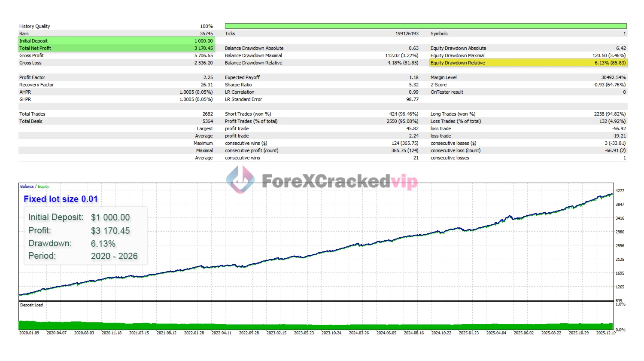The image size is (644, 361).
Task: Click the Deposit Load chart label
Action: (31, 305)
